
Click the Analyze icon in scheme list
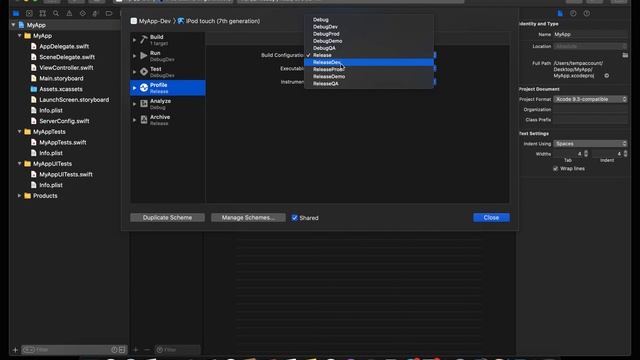(144, 104)
